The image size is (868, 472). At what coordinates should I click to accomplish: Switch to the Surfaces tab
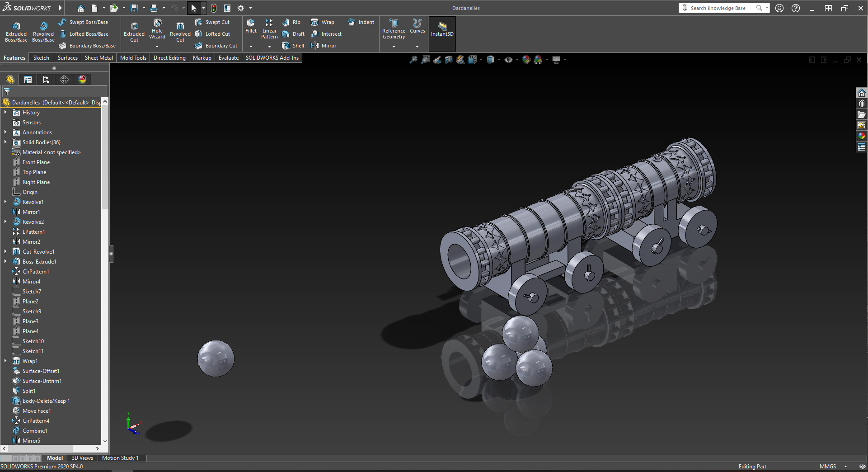pos(68,58)
